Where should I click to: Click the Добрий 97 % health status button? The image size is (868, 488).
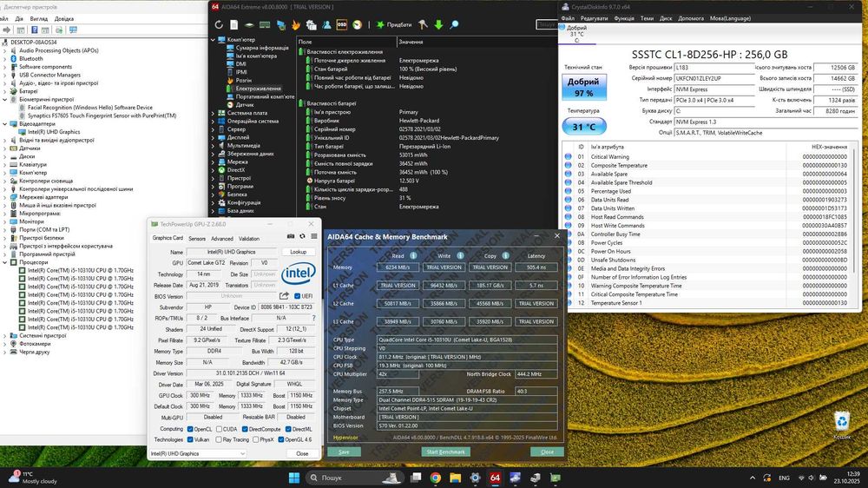[583, 87]
